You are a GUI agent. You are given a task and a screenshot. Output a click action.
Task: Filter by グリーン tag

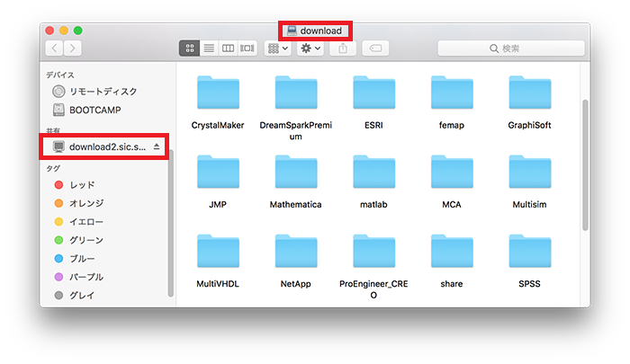79,240
